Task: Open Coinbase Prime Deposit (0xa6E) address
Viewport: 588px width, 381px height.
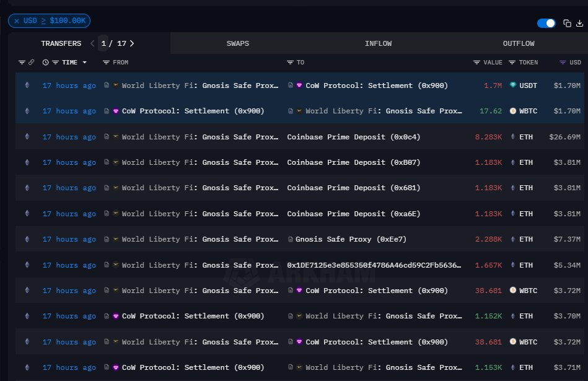Action: (x=354, y=214)
